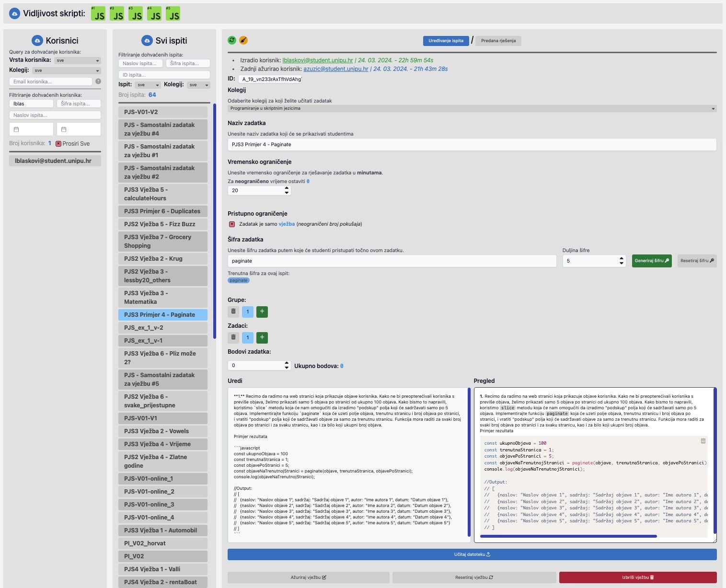This screenshot has height=588, width=726.
Task: Click the green refresh icon
Action: [232, 40]
